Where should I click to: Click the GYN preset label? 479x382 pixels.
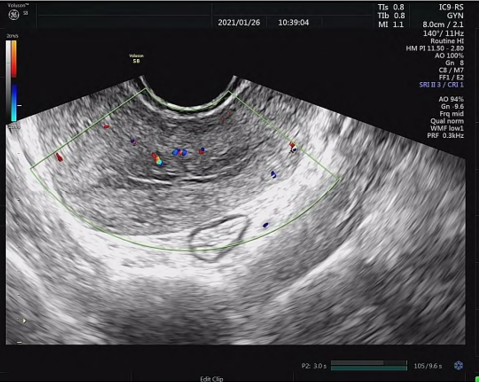pyautogui.click(x=455, y=16)
